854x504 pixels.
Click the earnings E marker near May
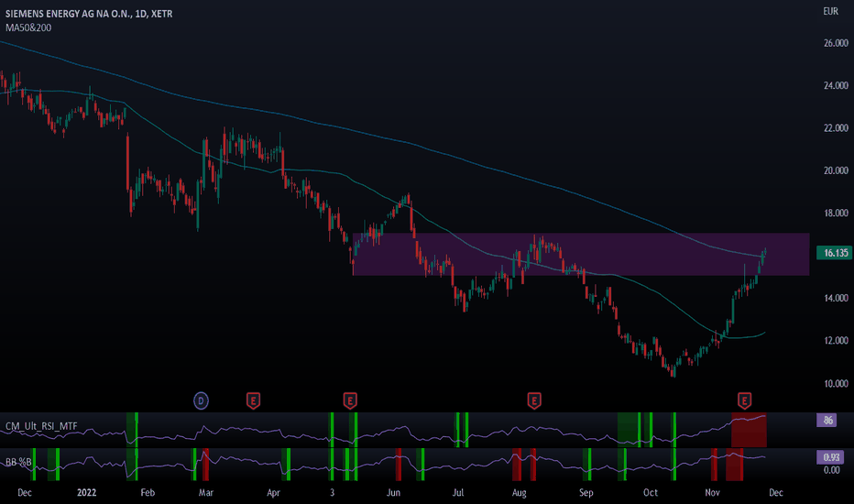[350, 401]
